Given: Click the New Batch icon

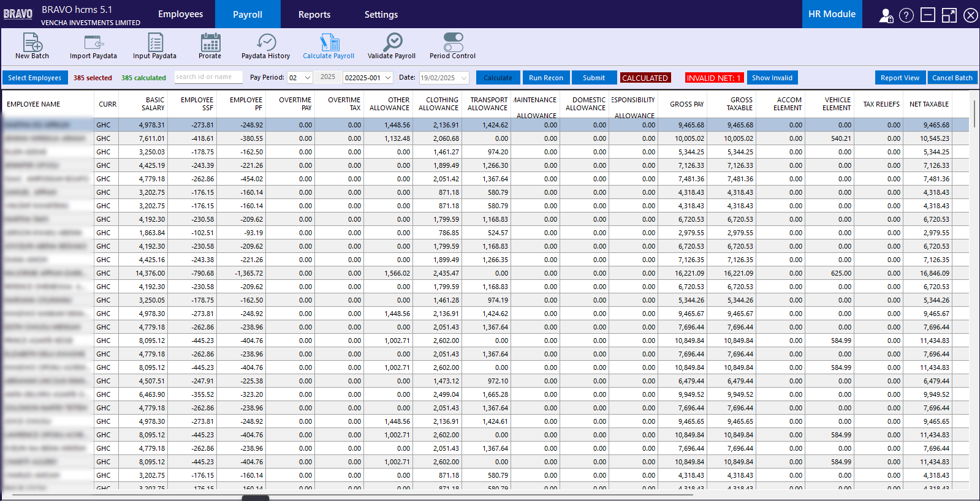Looking at the screenshot, I should tap(32, 42).
